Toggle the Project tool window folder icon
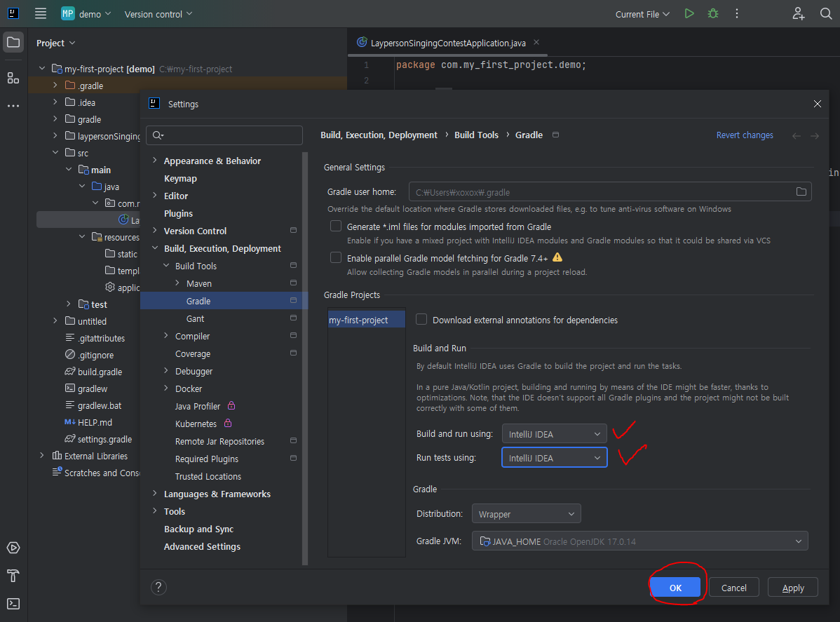Viewport: 840px width, 622px height. (x=13, y=42)
